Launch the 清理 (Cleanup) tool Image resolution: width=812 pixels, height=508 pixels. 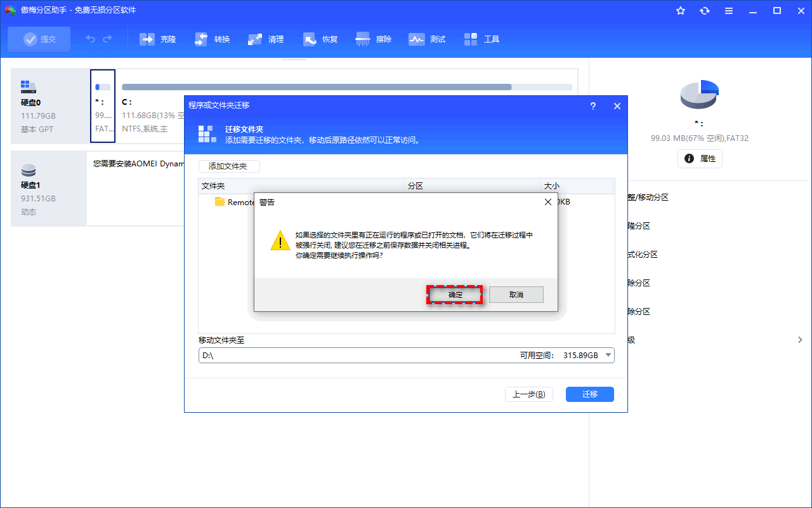[x=265, y=39]
